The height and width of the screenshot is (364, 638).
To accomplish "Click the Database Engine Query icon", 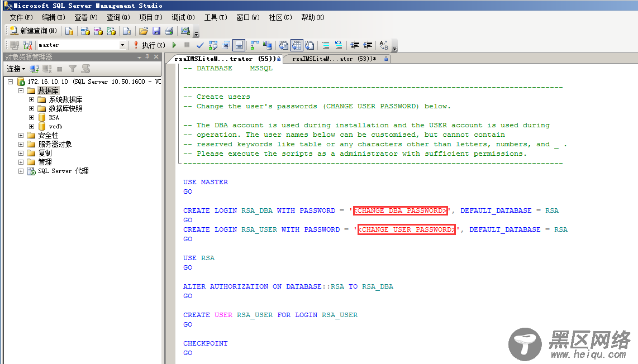I will (x=69, y=31).
